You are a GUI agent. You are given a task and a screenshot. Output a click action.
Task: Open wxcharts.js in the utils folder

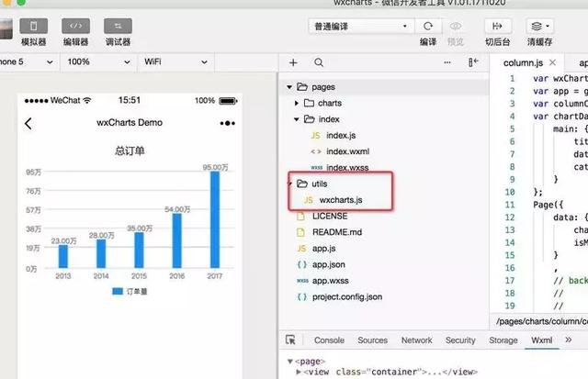tap(341, 200)
